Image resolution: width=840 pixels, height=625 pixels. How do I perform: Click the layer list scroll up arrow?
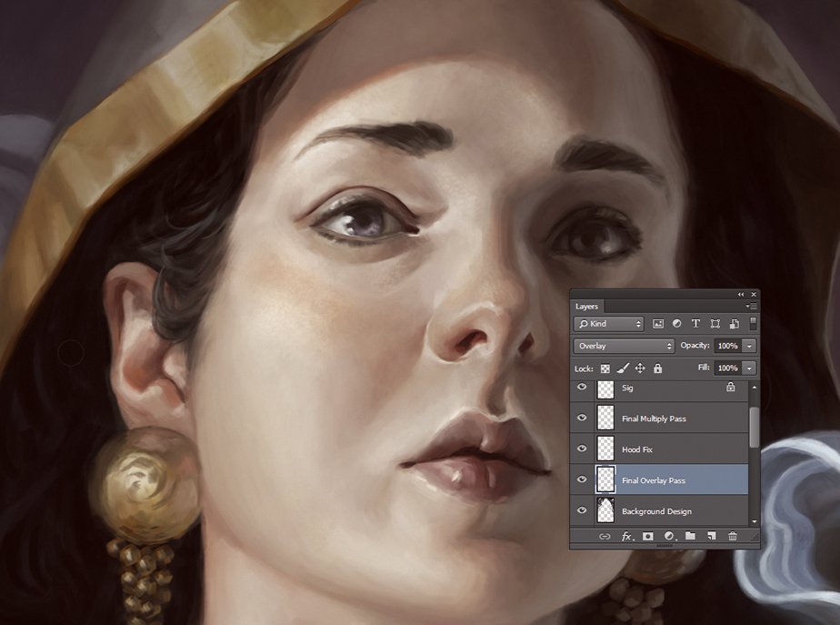pyautogui.click(x=755, y=387)
